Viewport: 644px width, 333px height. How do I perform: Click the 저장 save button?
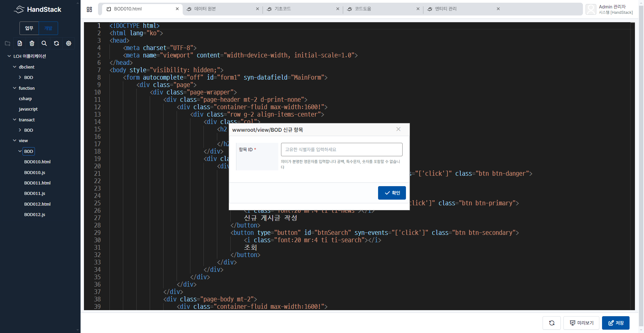615,323
